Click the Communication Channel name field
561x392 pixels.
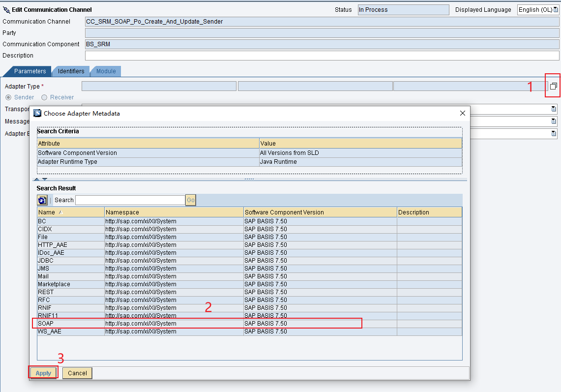pos(322,22)
